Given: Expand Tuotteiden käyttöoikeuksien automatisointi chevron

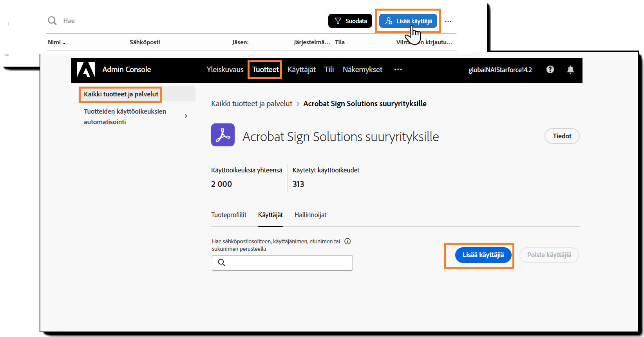Looking at the screenshot, I should [x=186, y=116].
